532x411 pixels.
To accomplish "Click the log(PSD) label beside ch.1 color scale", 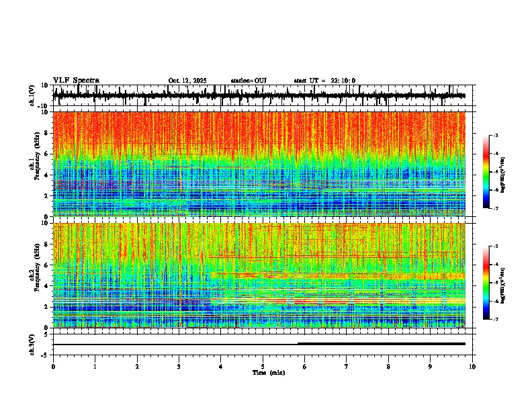I will 503,175.
